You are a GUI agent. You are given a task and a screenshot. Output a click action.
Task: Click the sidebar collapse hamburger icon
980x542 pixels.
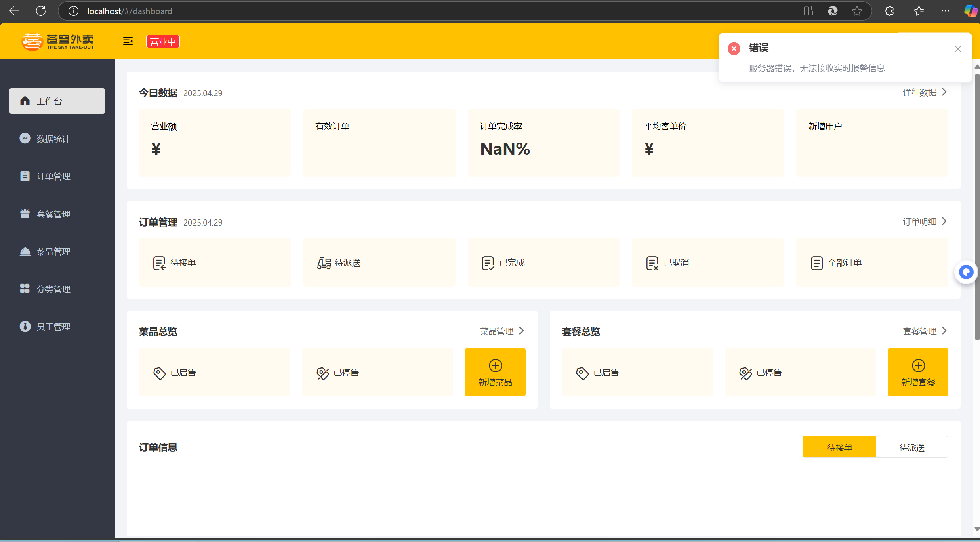[x=128, y=41]
